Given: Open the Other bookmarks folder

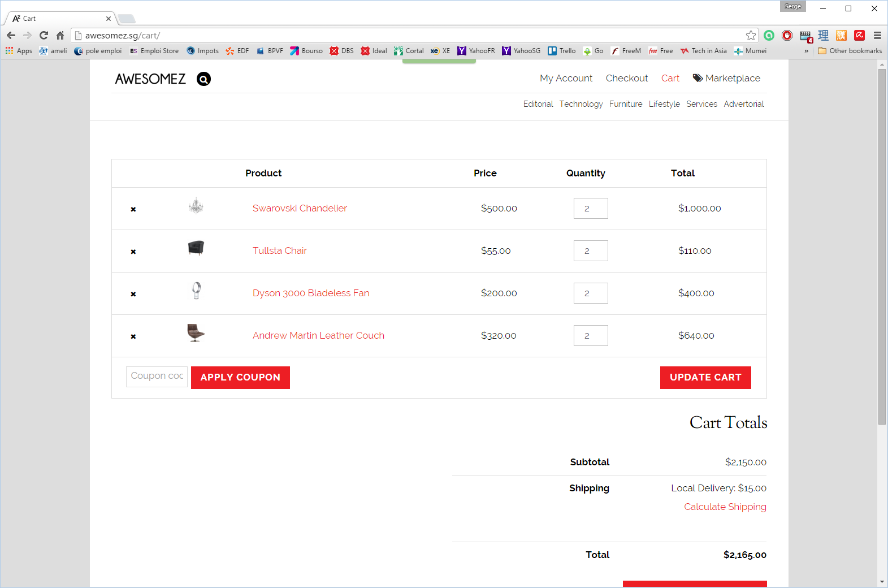Looking at the screenshot, I should [850, 51].
